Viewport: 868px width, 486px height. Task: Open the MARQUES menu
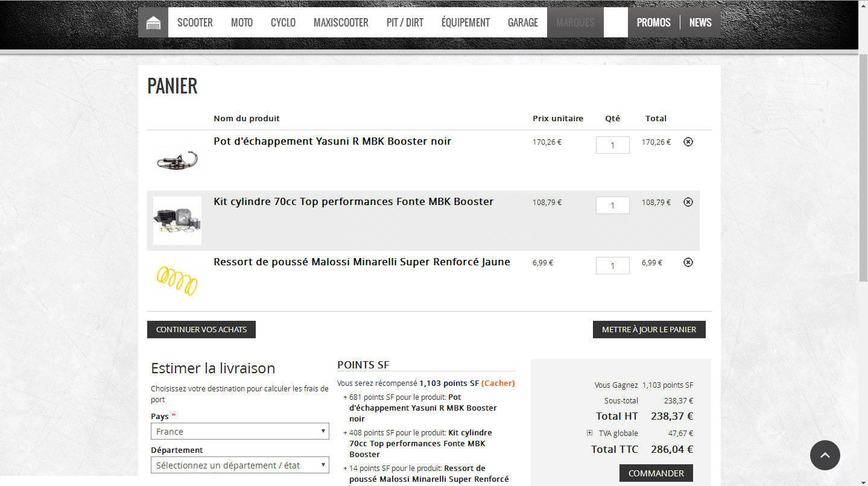575,23
